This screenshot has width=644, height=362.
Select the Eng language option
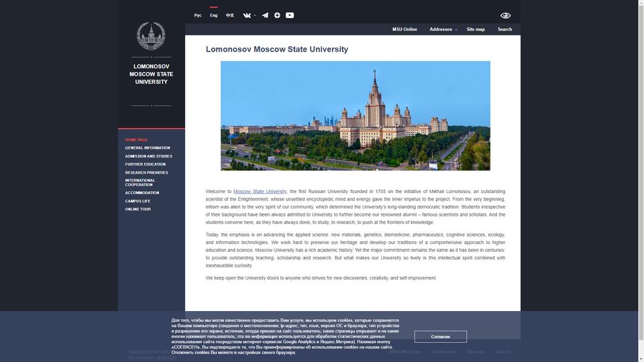pyautogui.click(x=213, y=15)
